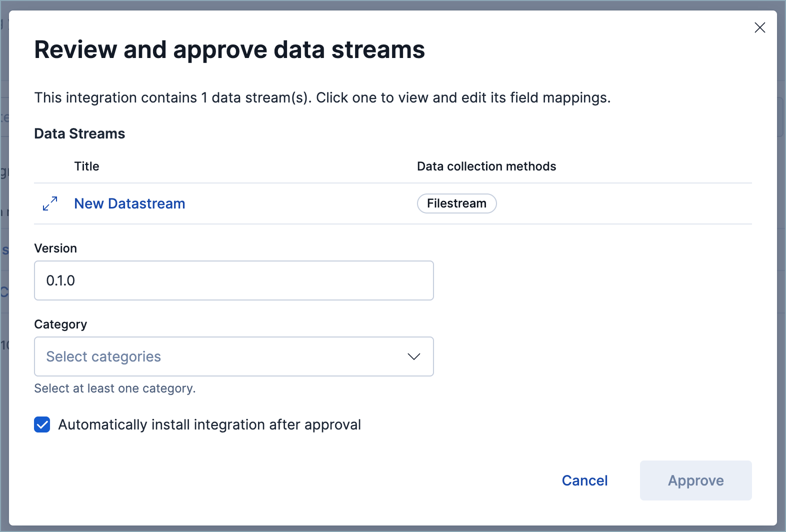The width and height of the screenshot is (786, 532).
Task: Click the 'Review and approve data streams' heading
Action: point(229,49)
